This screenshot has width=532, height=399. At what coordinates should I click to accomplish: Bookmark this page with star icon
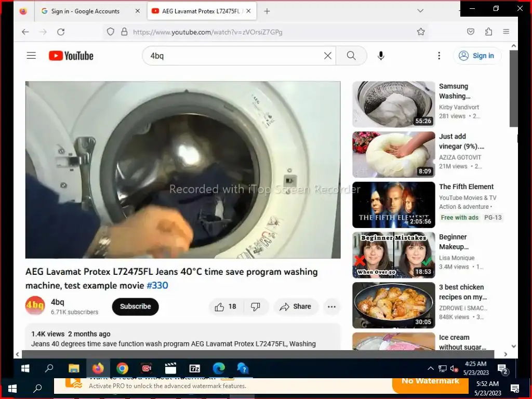point(421,32)
